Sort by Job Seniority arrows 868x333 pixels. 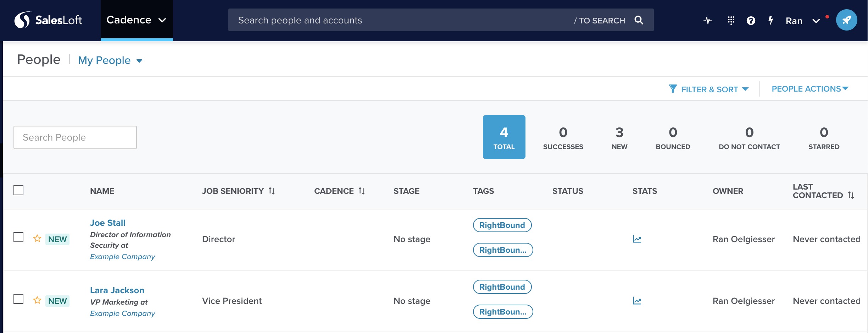(272, 191)
